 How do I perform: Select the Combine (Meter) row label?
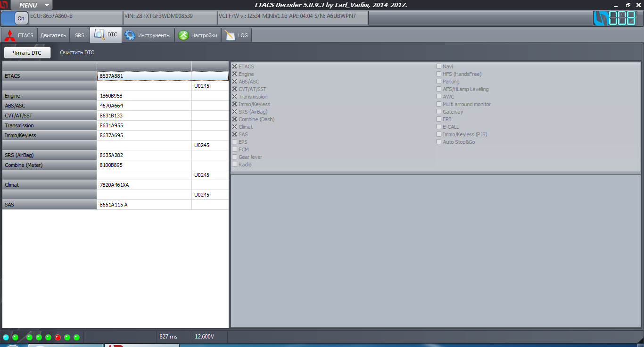(50, 165)
